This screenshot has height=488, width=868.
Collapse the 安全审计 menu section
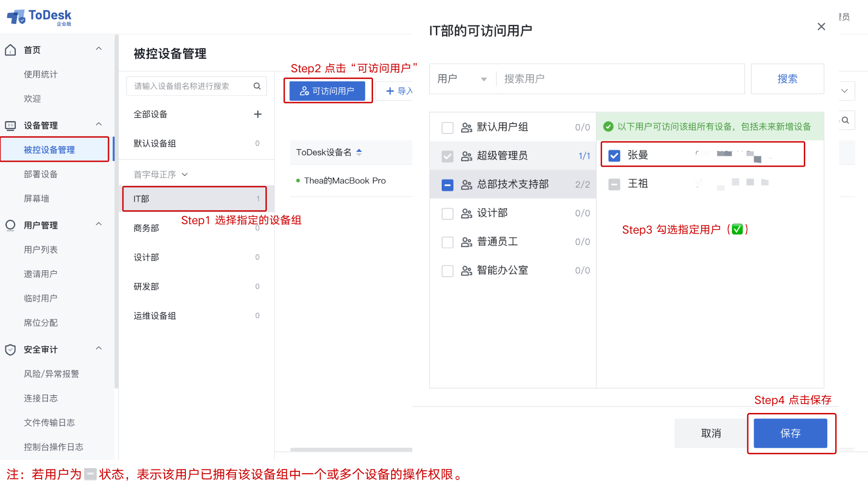(99, 348)
